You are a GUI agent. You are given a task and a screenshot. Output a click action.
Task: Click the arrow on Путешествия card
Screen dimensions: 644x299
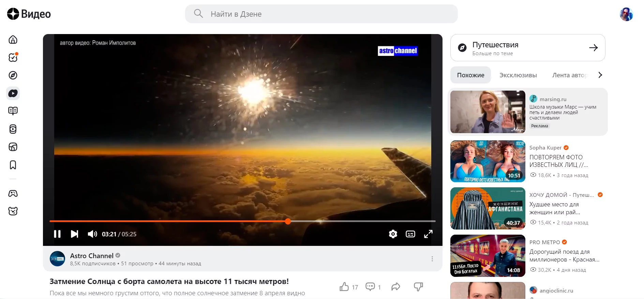tap(594, 48)
